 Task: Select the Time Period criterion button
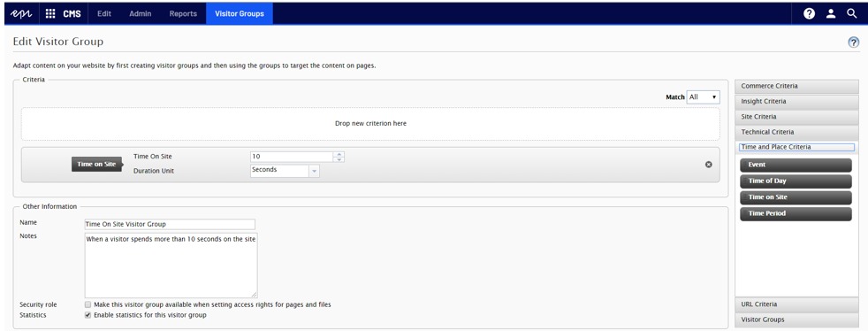coord(796,213)
